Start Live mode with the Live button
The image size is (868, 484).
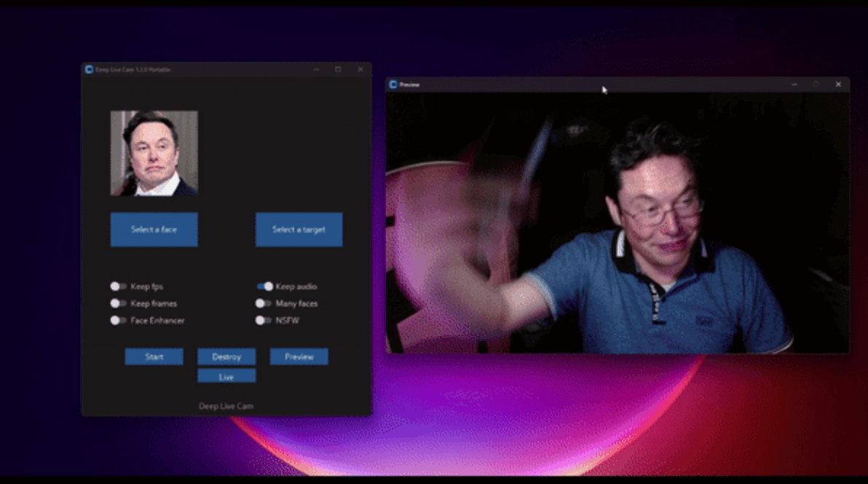tap(226, 376)
